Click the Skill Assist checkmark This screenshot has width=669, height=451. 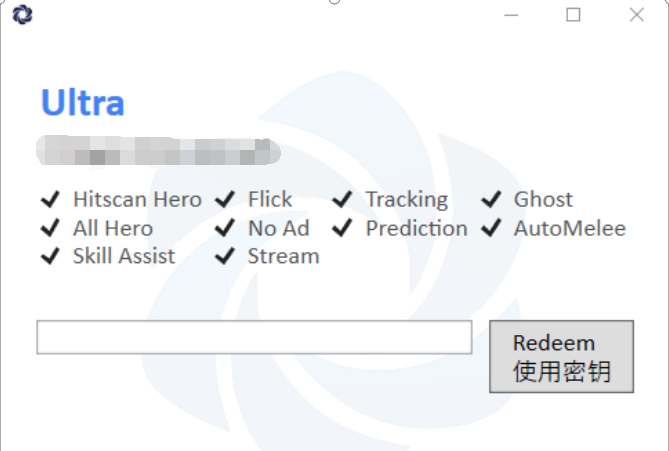coord(50,256)
